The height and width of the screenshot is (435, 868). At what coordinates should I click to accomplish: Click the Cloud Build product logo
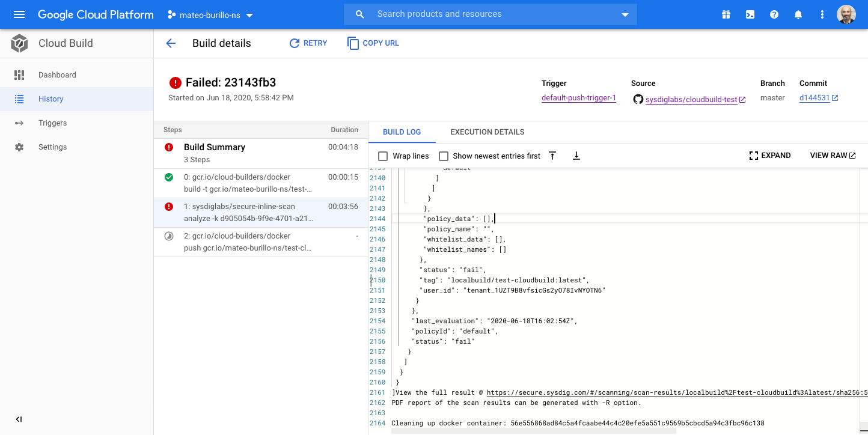click(19, 43)
